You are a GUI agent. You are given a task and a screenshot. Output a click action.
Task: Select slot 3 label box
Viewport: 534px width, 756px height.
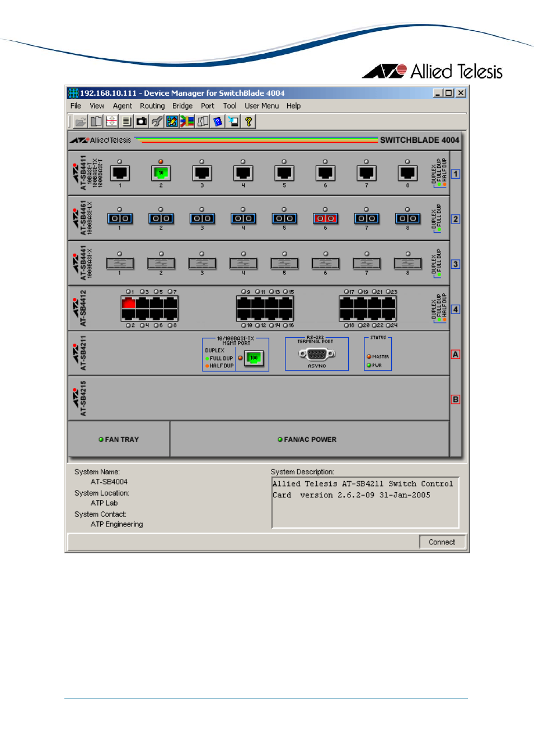[456, 264]
